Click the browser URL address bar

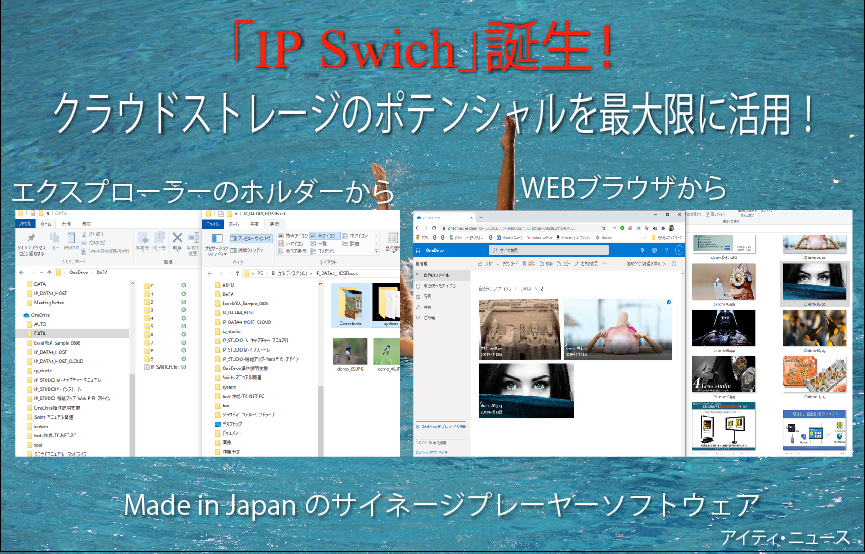(x=524, y=228)
